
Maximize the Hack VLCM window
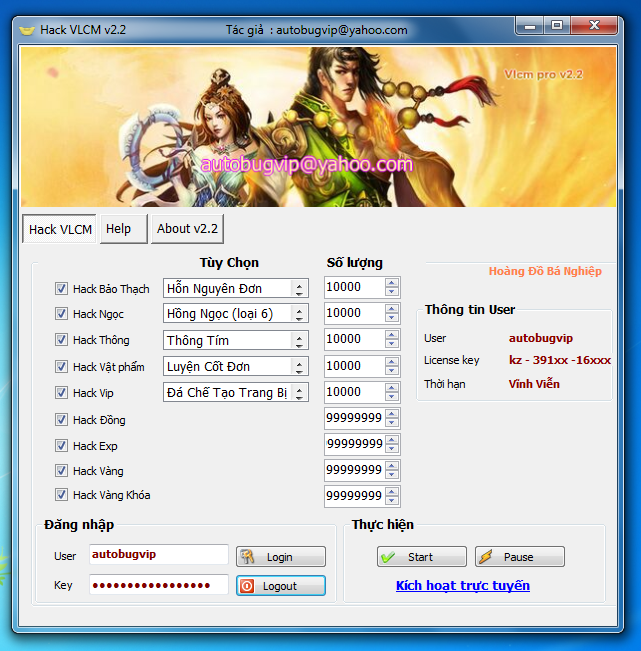click(557, 26)
